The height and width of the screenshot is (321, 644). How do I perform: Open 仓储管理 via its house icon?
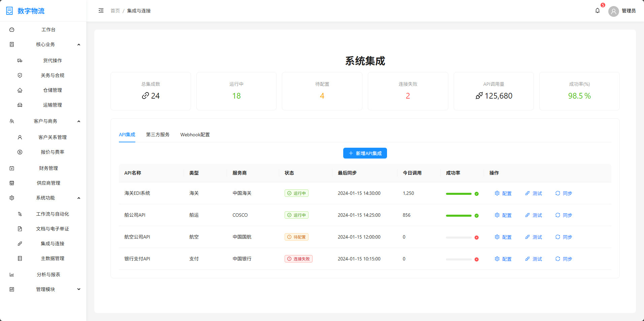tap(20, 90)
